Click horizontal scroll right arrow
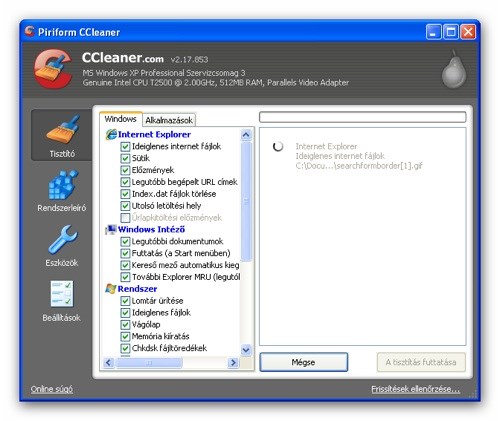 click(x=233, y=362)
